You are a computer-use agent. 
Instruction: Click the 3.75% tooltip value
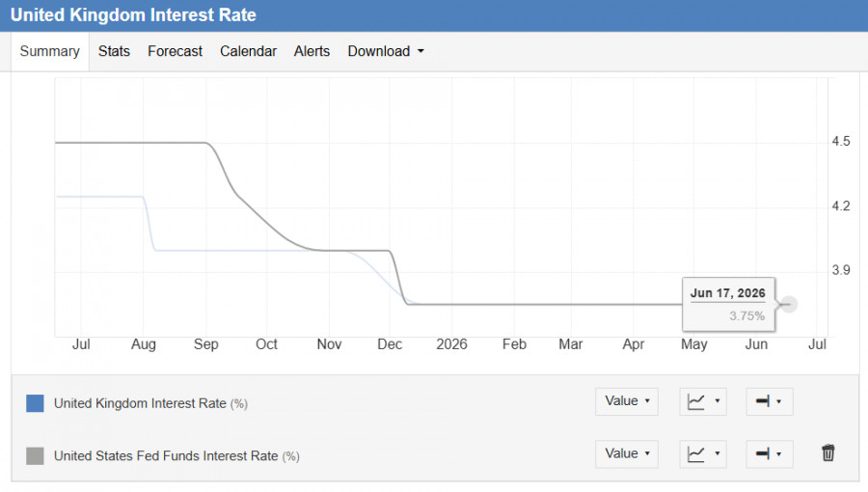(746, 316)
